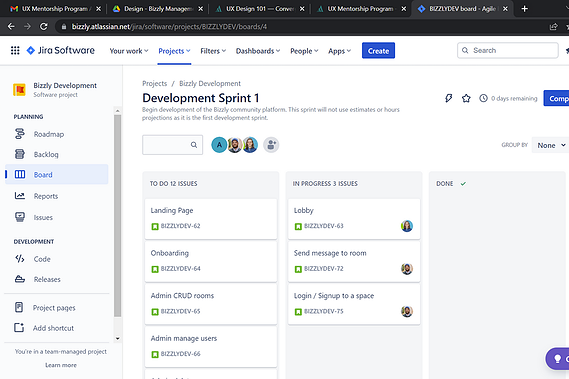Click the blue Create button
569x379 pixels.
[x=378, y=51]
